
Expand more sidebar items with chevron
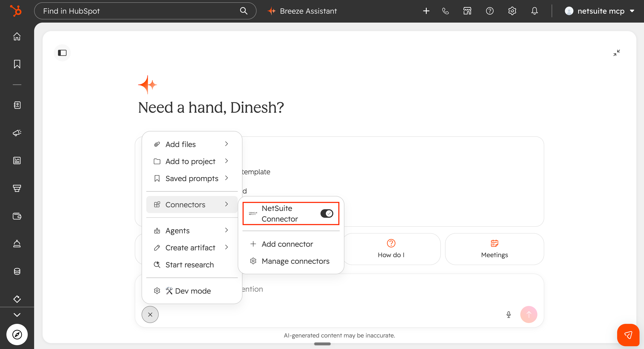point(17,315)
